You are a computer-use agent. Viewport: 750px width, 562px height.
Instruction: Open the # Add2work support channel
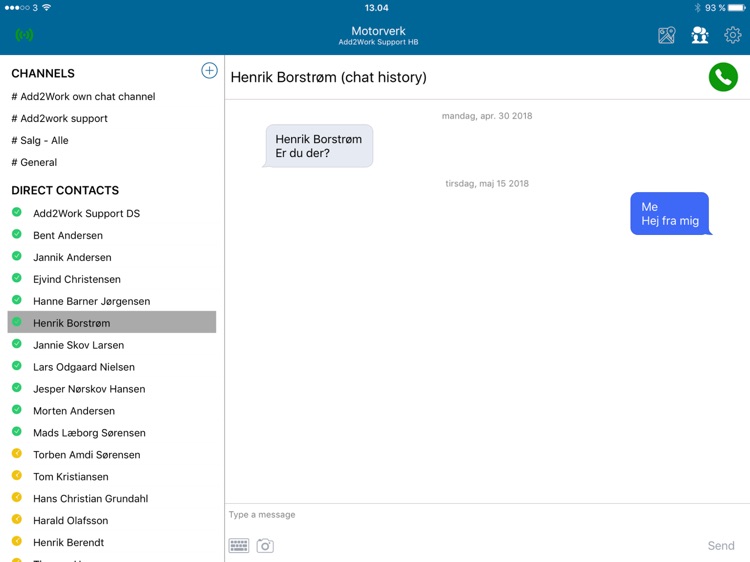click(59, 119)
